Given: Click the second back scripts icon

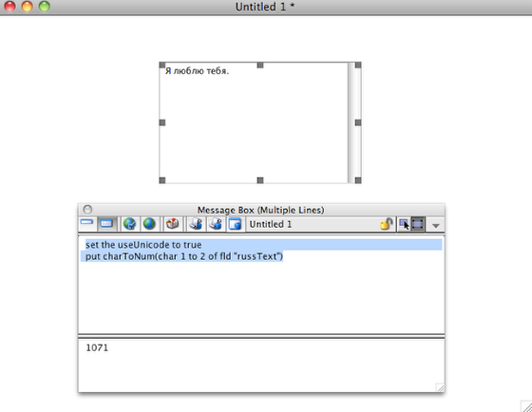Looking at the screenshot, I should point(215,224).
